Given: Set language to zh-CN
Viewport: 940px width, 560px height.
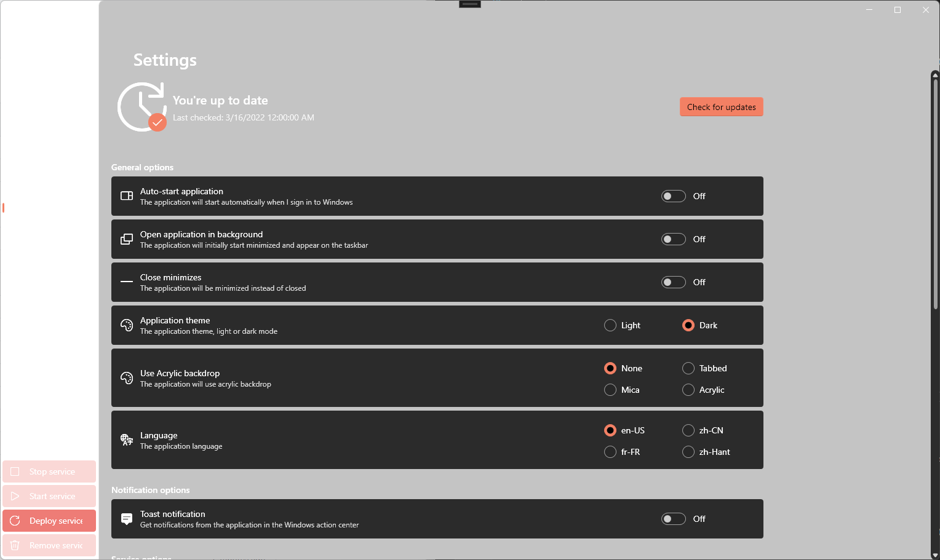Looking at the screenshot, I should coord(688,430).
